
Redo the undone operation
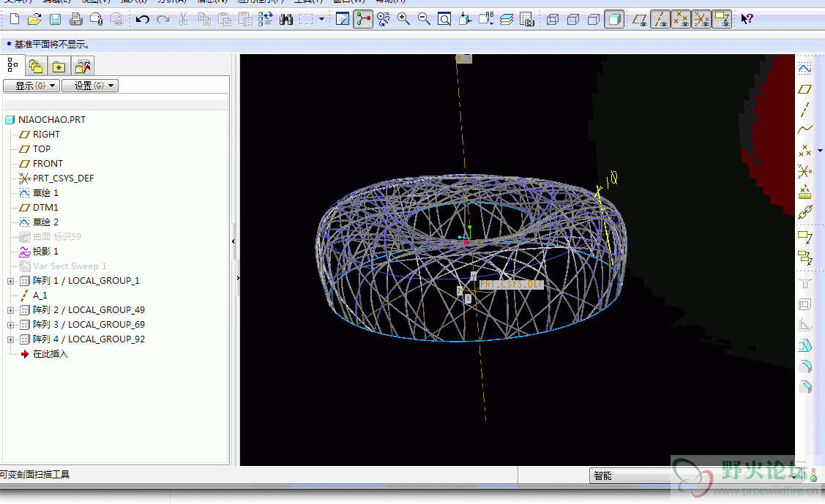tap(163, 20)
